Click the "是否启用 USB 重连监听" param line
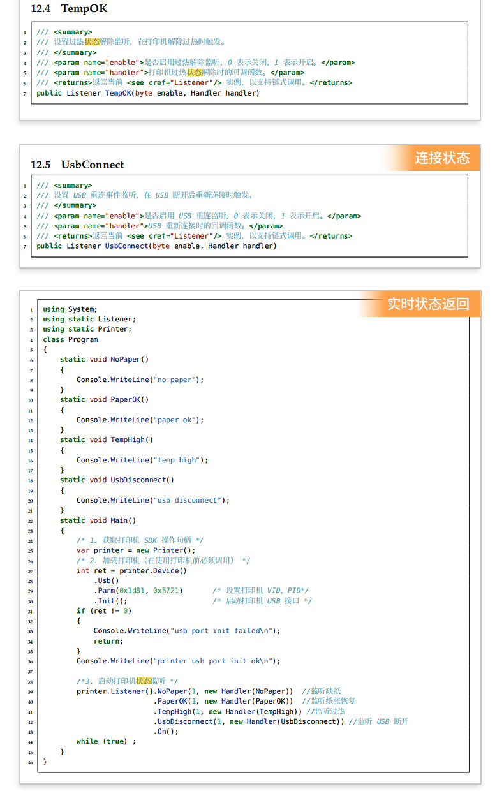 [199, 216]
